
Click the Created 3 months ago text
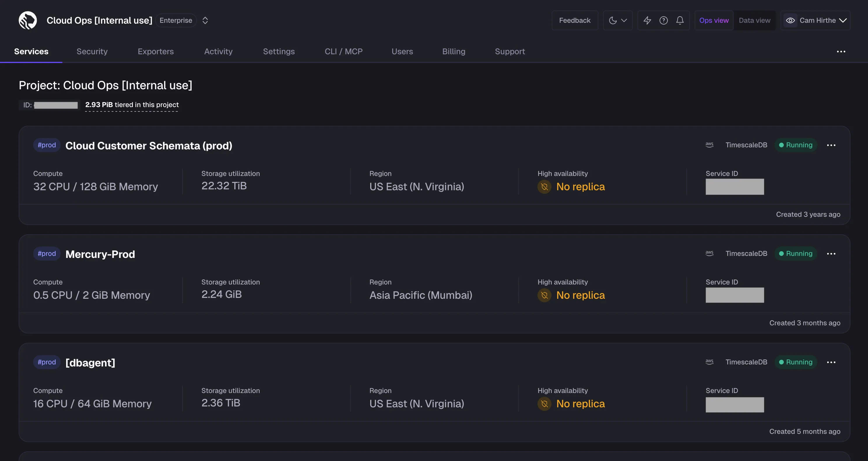pos(805,323)
